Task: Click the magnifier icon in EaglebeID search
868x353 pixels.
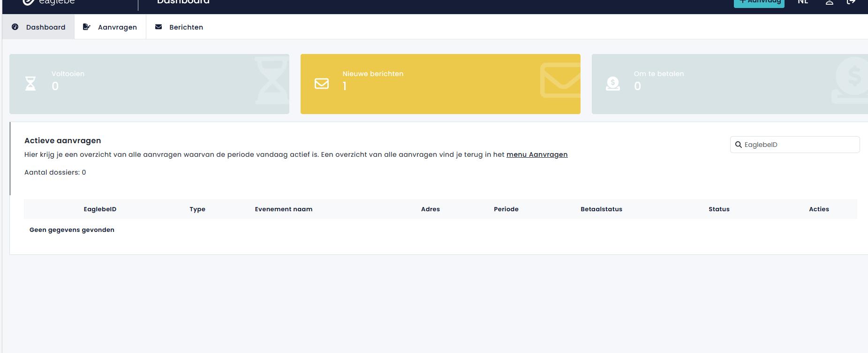Action: (738, 145)
